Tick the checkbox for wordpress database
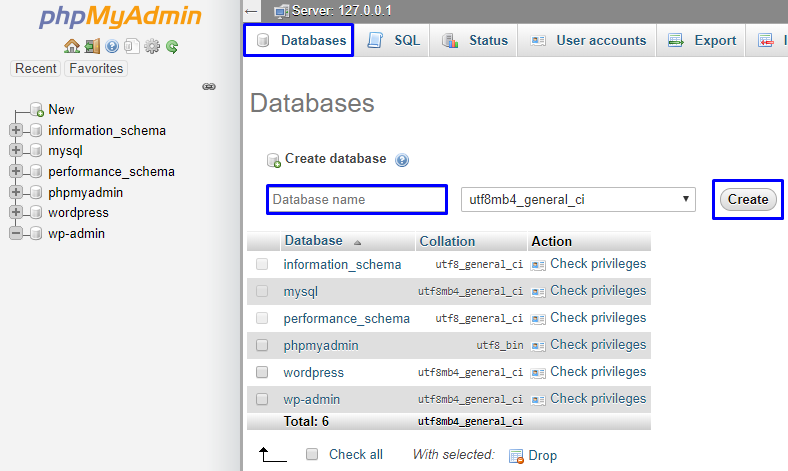This screenshot has width=788, height=471. point(262,372)
